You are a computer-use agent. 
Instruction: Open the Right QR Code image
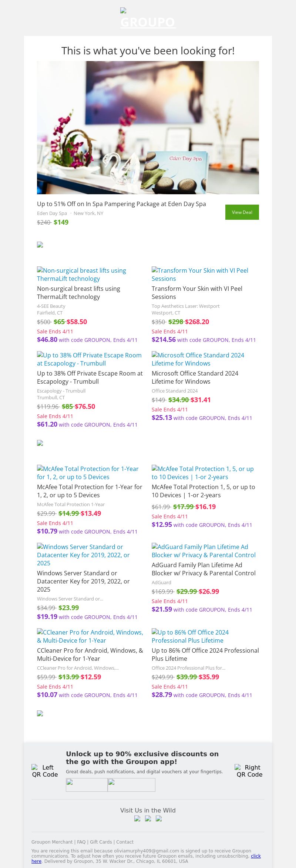249,771
